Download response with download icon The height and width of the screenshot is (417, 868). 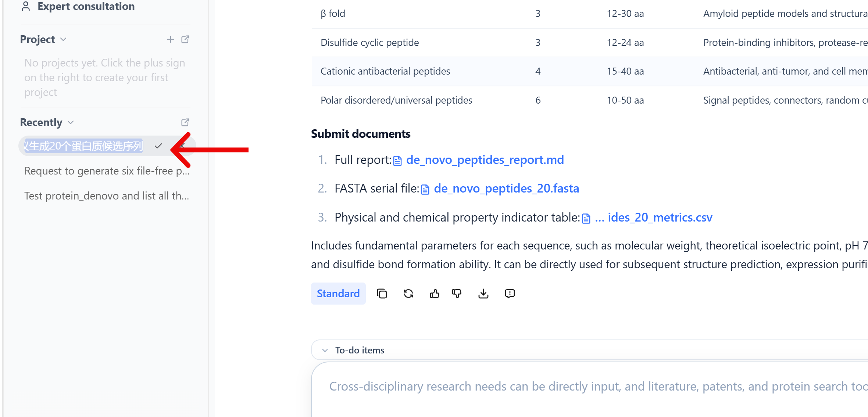pyautogui.click(x=483, y=294)
